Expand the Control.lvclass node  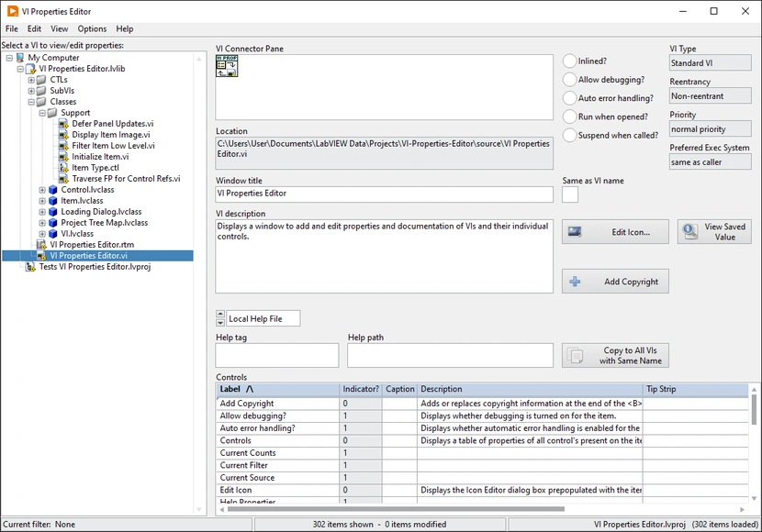pyautogui.click(x=42, y=190)
